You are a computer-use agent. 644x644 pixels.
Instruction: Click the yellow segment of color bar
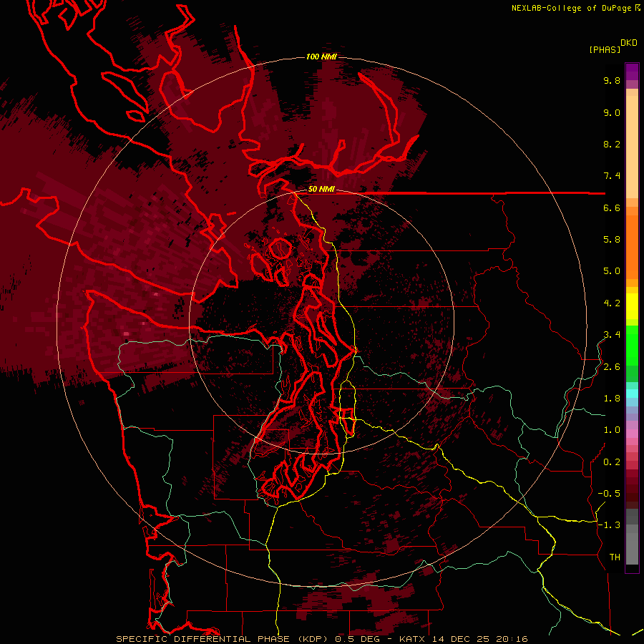coord(632,306)
